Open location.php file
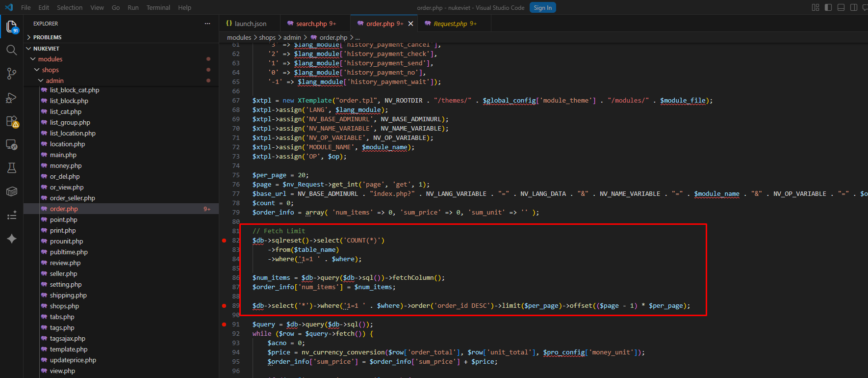Viewport: 868px width, 378px height. 121,144
